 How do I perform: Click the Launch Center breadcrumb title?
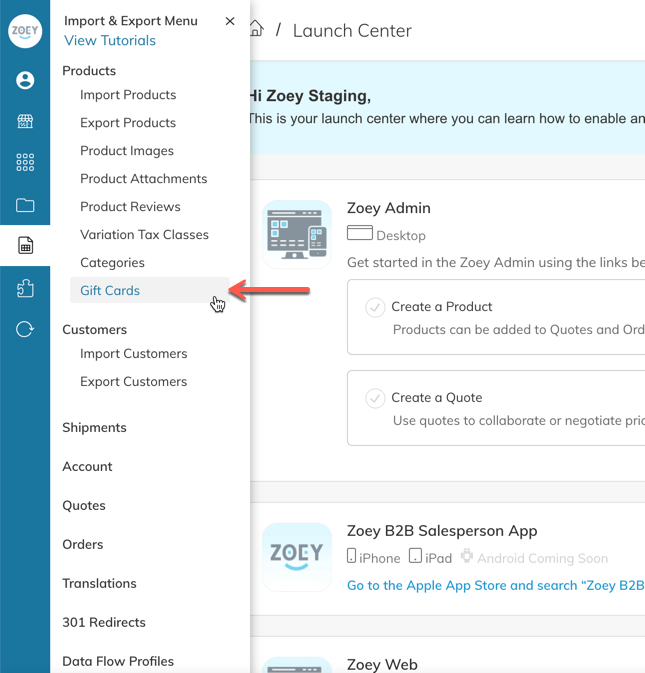352,30
